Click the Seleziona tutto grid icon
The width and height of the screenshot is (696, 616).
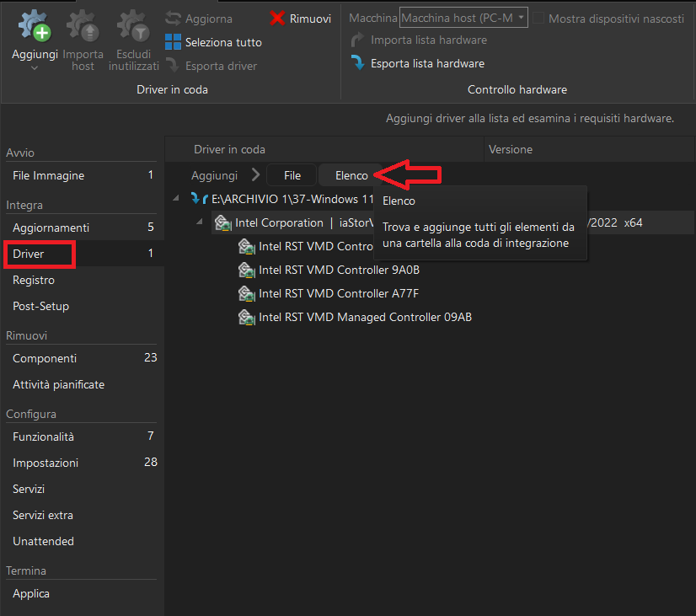173,42
